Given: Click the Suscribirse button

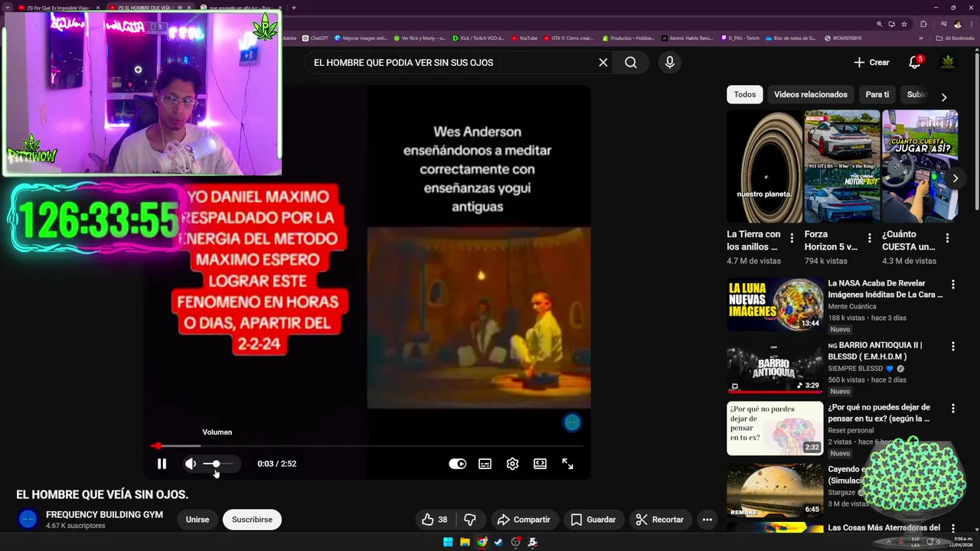Looking at the screenshot, I should pos(252,520).
